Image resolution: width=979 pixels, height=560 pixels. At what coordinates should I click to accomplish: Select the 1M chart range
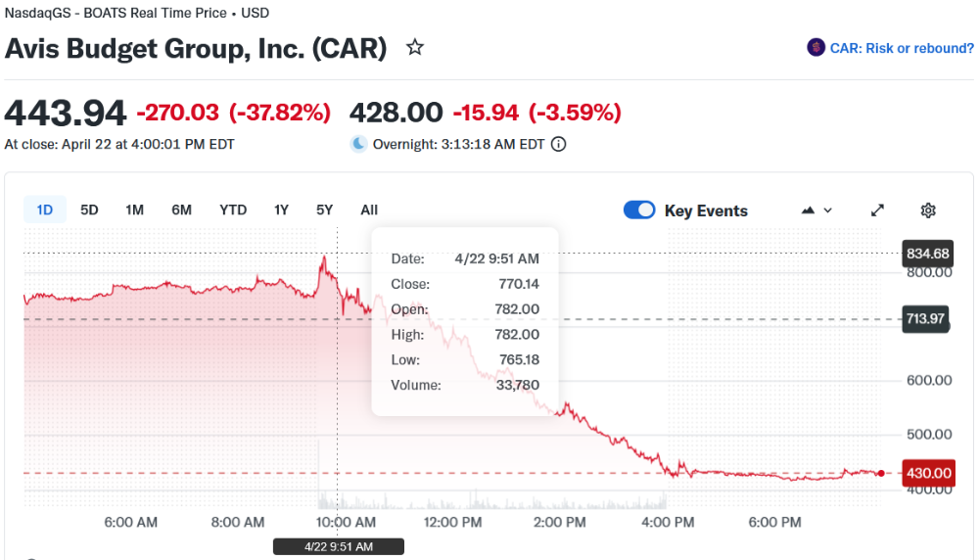135,210
